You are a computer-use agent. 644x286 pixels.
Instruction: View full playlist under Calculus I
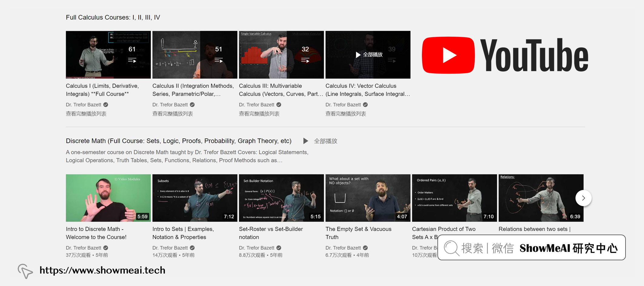pos(86,114)
